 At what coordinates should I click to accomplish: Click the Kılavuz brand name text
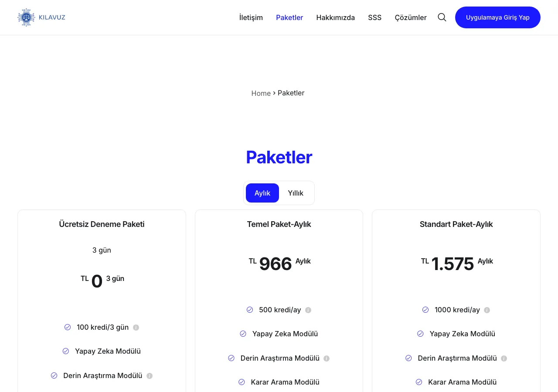(52, 17)
